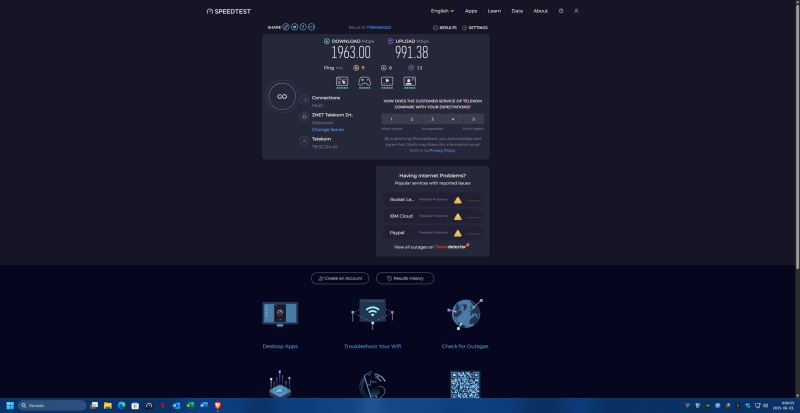Click the idle ping icon
The image size is (800, 413).
[356, 68]
